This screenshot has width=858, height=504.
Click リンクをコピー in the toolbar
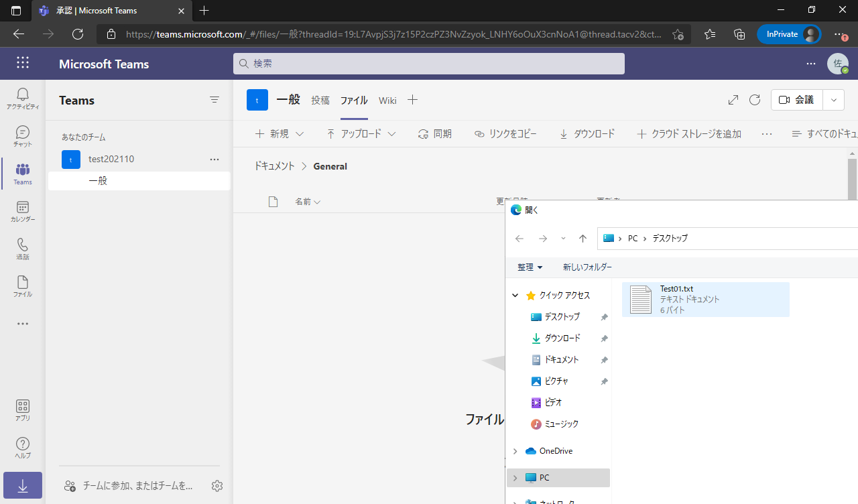(x=505, y=134)
